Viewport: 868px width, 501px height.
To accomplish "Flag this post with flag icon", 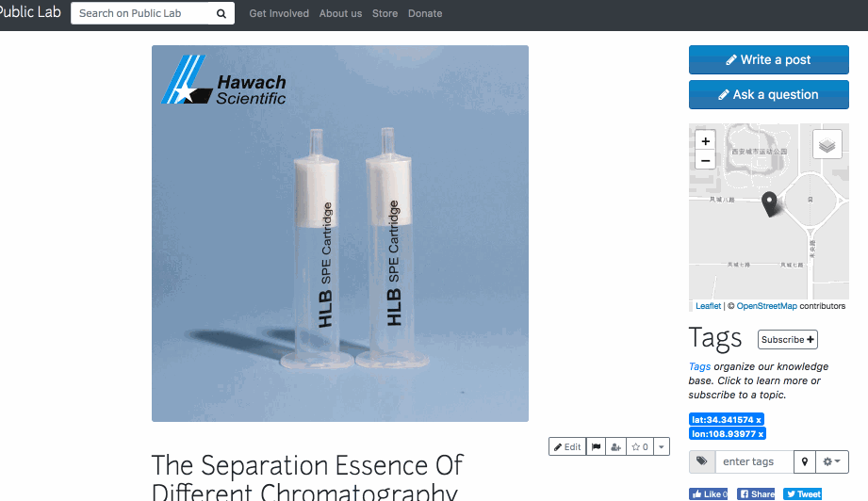I will (596, 446).
